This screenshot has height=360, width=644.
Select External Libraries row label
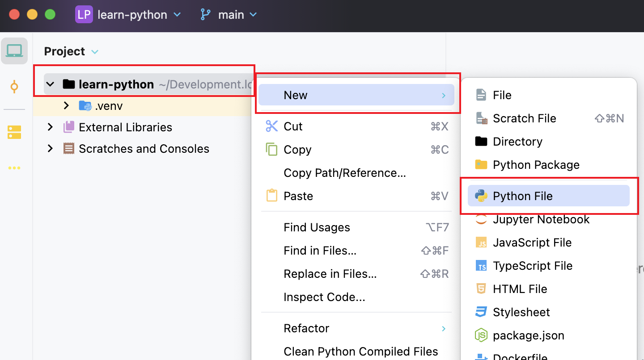coord(125,127)
